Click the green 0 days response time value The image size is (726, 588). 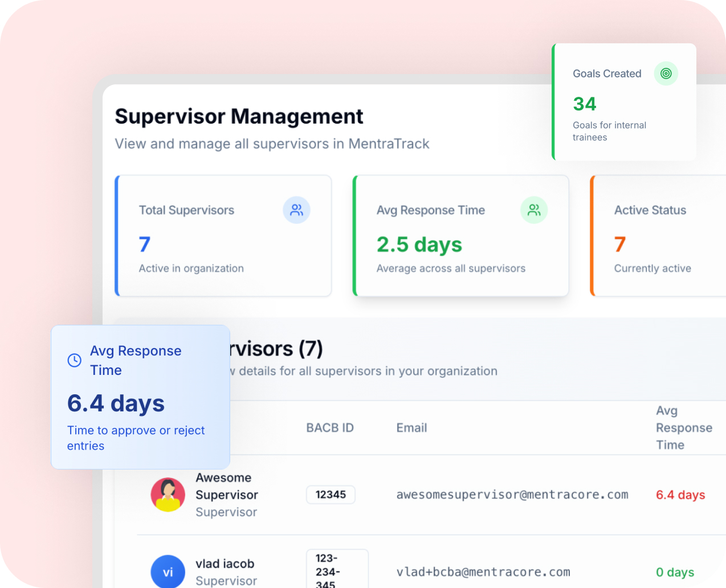[x=675, y=572]
